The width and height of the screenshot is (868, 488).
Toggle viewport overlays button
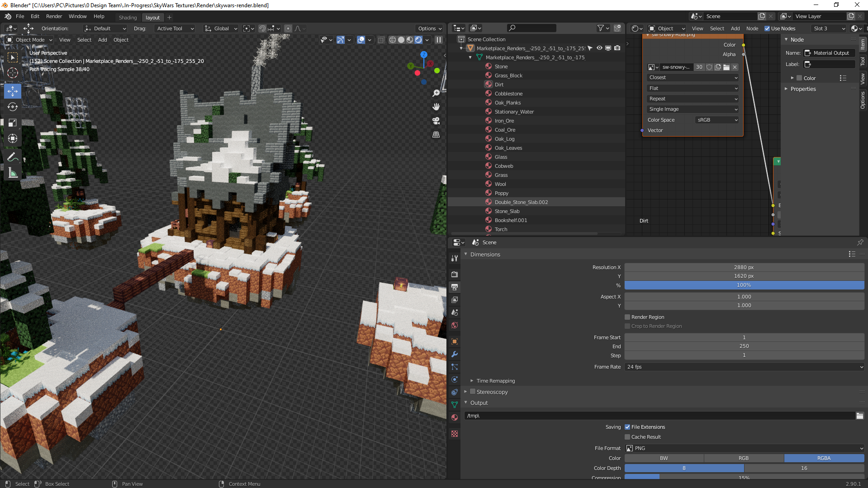[x=361, y=40]
